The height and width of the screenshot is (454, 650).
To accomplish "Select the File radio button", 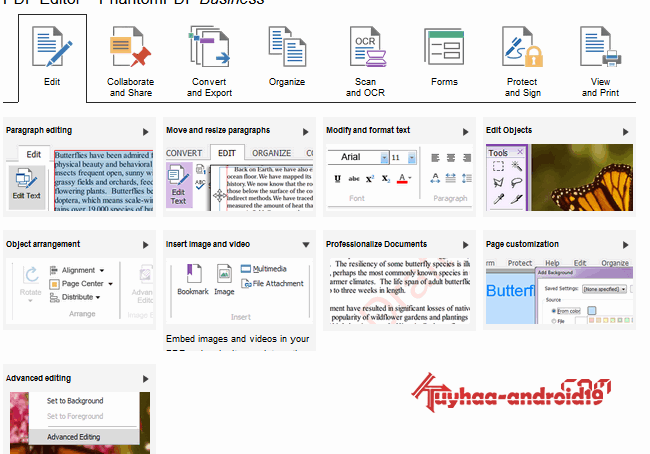I will (x=553, y=321).
